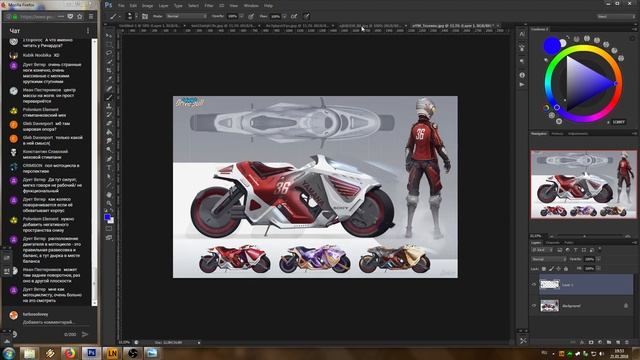Open the brush Mode dropdown in the options bar
The width and height of the screenshot is (640, 360).
click(187, 16)
